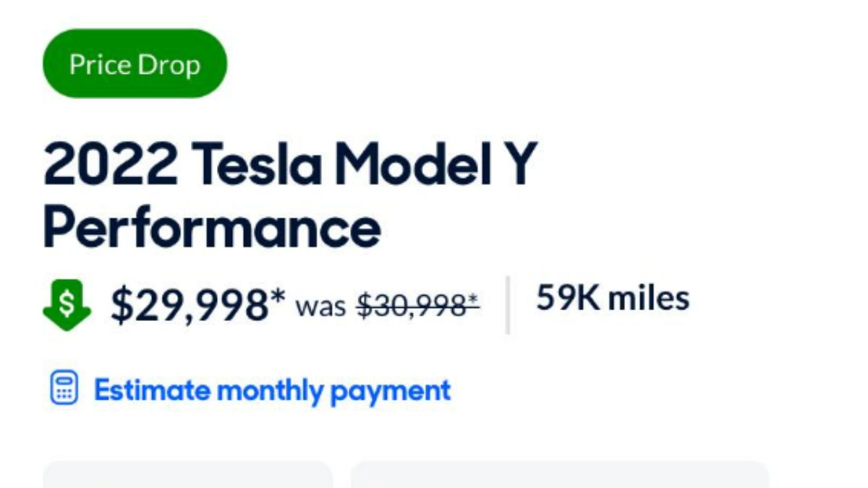868x488 pixels.
Task: Click the word "monthly" in blue link
Action: [x=271, y=390]
